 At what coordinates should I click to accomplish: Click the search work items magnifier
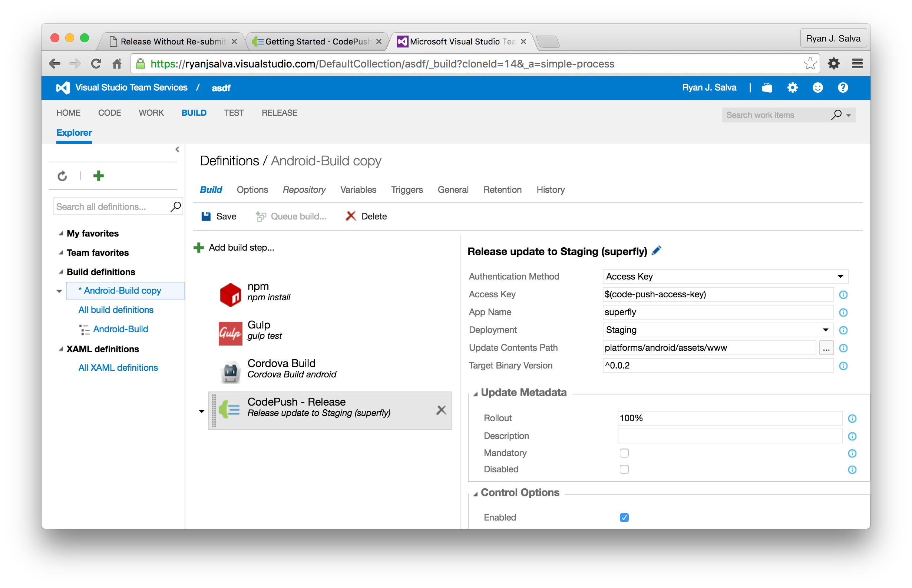[x=836, y=115]
